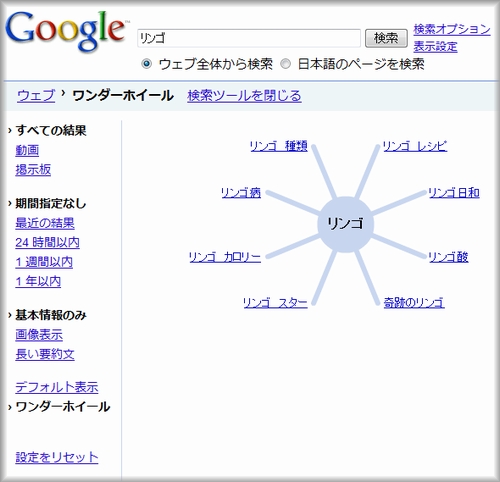Close search tools via 検索ツールを閉じる
Image resolution: width=500 pixels, height=482 pixels.
coord(244,96)
